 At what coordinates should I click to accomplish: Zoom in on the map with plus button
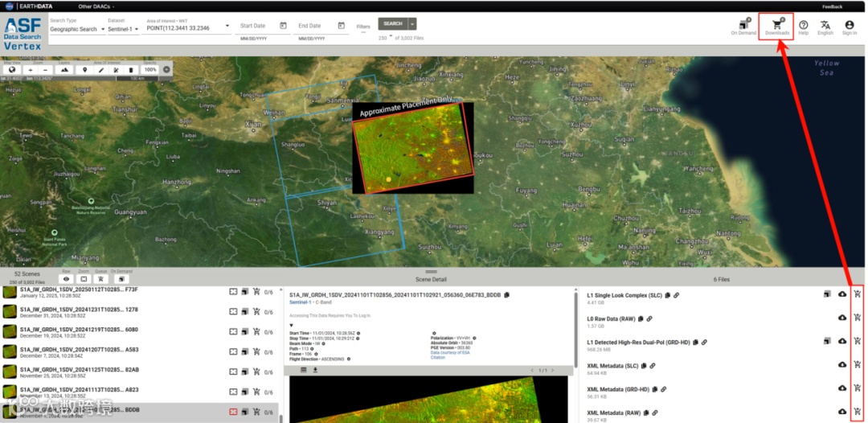30,70
